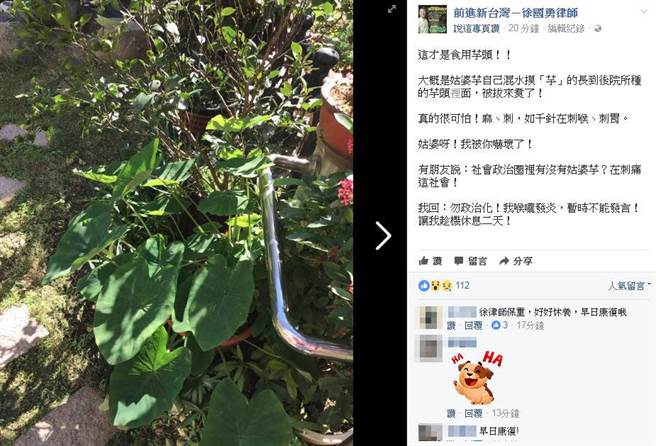Open the blue like reaction icon beside 112
Viewport: 656px width, 446px height.
tap(423, 286)
